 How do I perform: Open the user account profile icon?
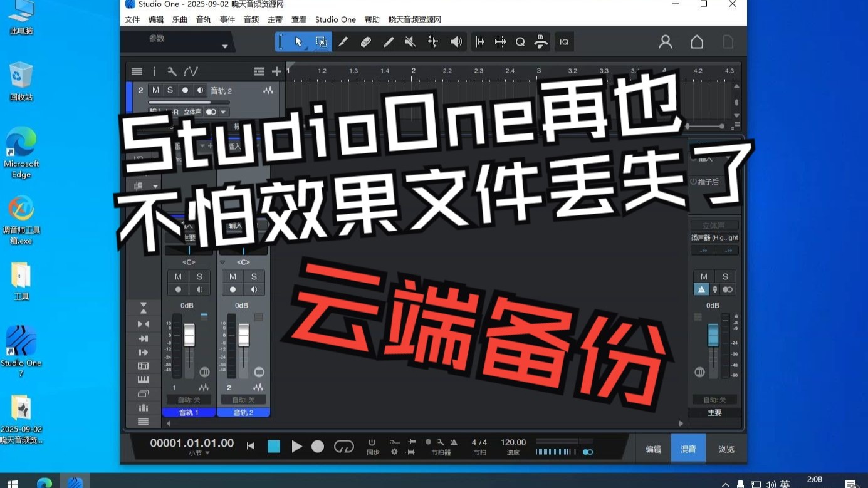coord(666,42)
